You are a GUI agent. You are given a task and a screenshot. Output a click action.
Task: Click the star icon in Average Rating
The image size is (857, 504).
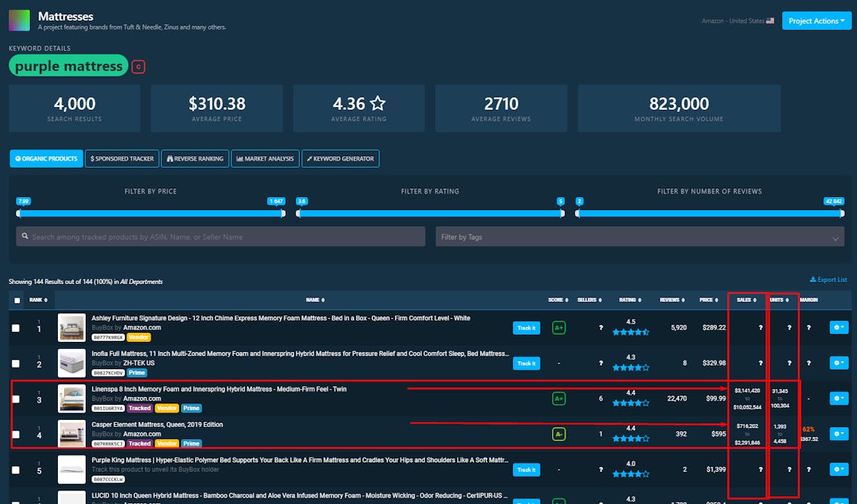point(378,104)
